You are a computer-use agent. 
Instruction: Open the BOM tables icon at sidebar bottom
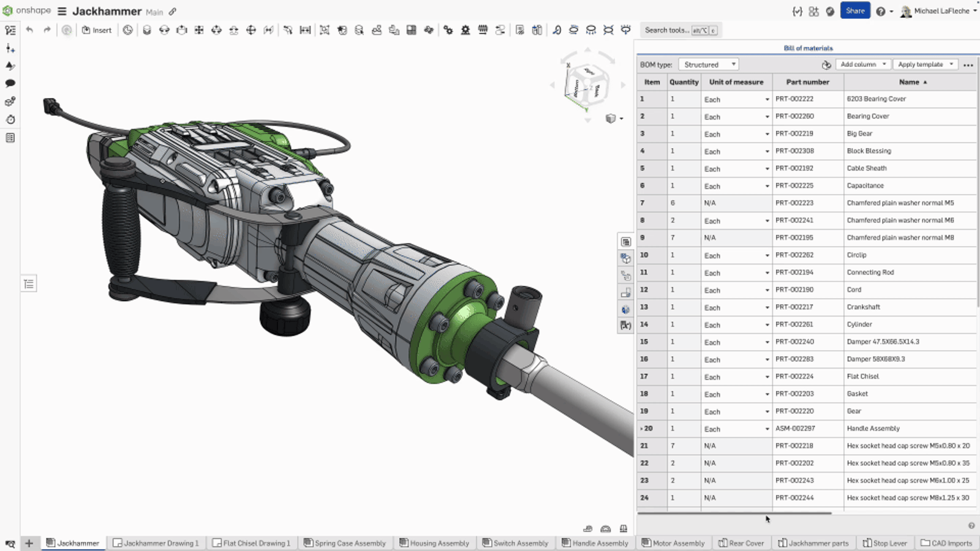click(x=10, y=138)
